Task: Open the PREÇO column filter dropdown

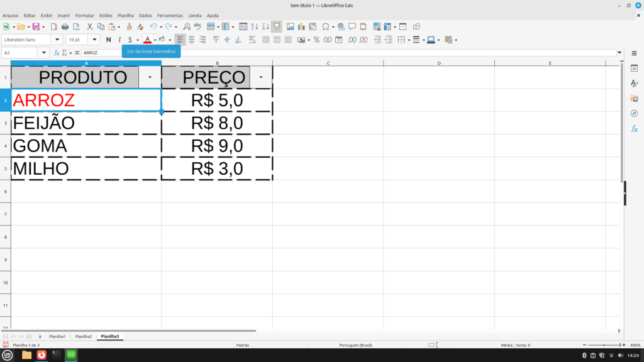Action: [x=261, y=77]
